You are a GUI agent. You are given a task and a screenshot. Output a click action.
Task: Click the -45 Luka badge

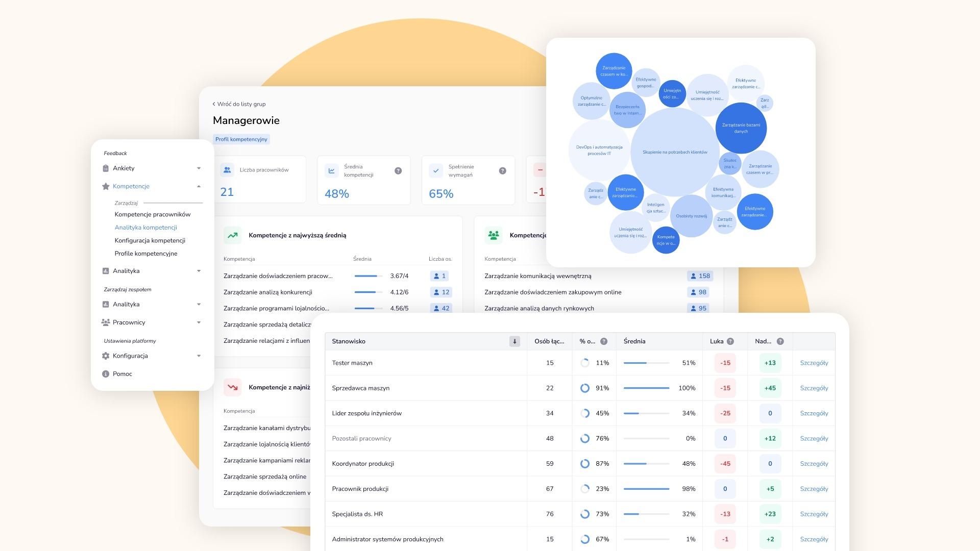pos(725,464)
